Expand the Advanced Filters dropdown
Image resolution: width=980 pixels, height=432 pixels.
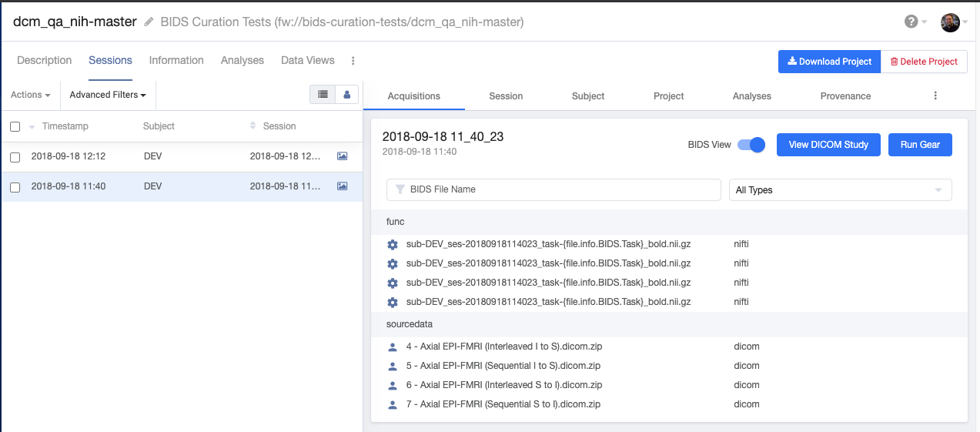point(108,95)
